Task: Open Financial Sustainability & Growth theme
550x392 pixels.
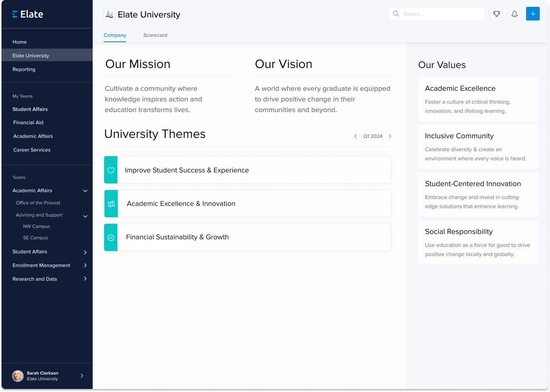Action: click(248, 237)
